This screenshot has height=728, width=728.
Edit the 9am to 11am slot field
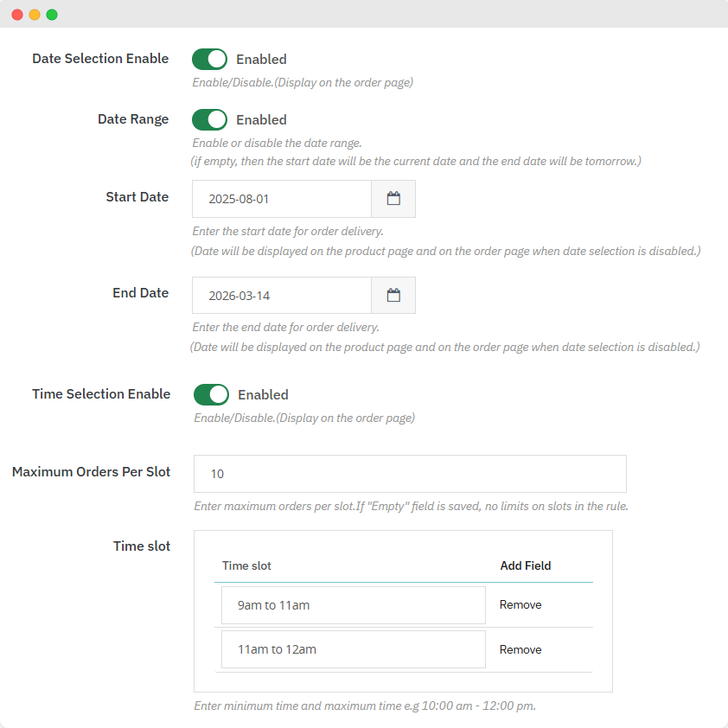[353, 605]
